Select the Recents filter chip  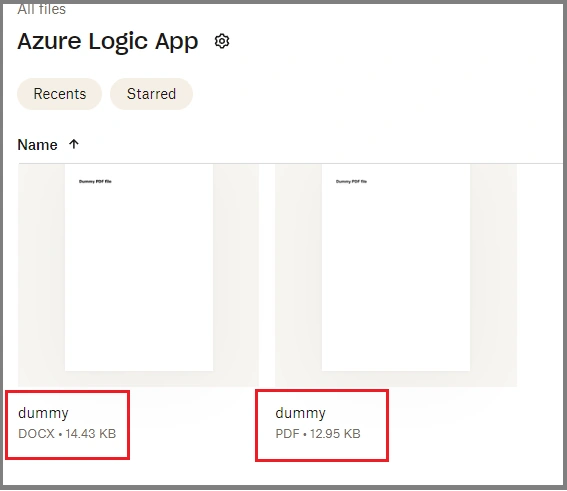60,94
